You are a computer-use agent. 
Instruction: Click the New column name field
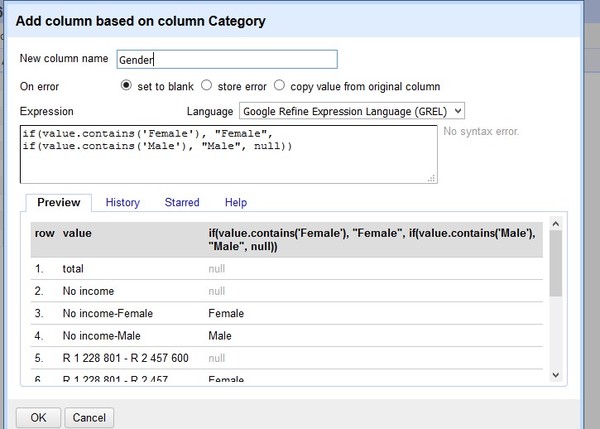pyautogui.click(x=227, y=60)
